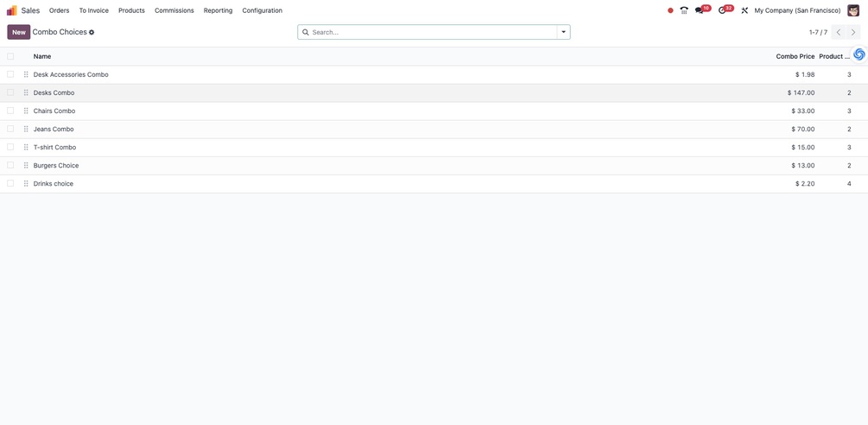Click the $ 2.20 price cell

(x=805, y=183)
